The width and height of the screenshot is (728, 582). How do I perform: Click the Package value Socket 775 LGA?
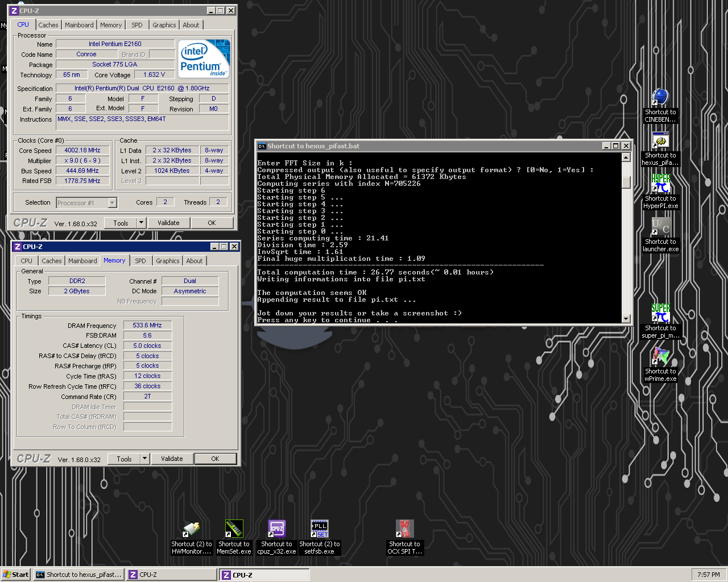pos(115,64)
